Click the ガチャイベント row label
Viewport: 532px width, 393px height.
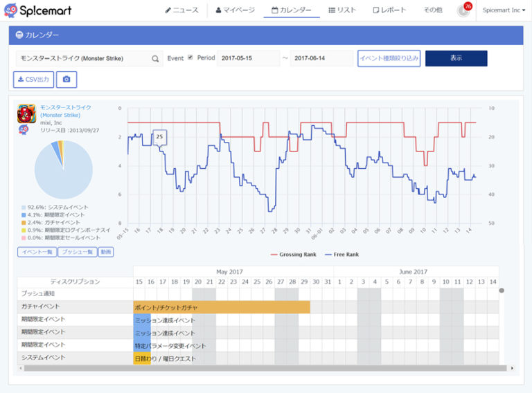click(x=40, y=307)
